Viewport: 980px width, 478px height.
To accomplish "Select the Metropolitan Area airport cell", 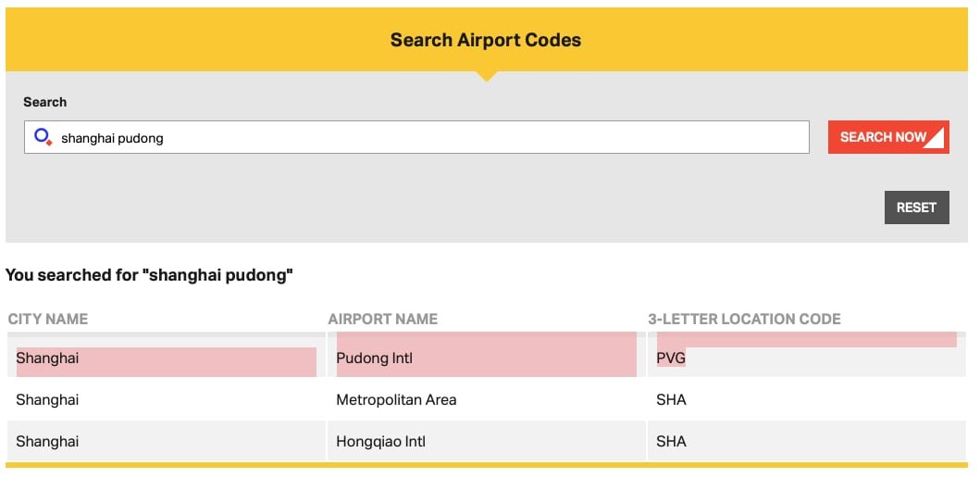I will pos(396,399).
